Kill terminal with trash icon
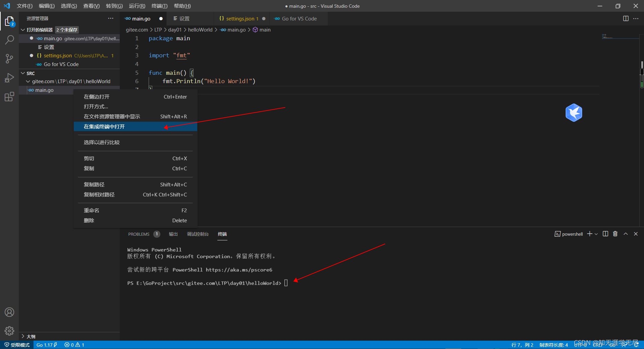The image size is (644, 349). coord(615,234)
